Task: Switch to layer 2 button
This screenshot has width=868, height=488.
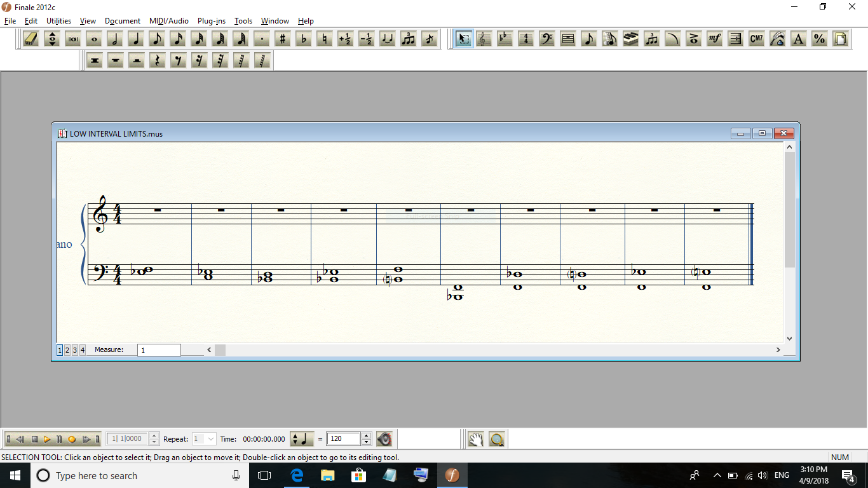Action: coord(67,350)
